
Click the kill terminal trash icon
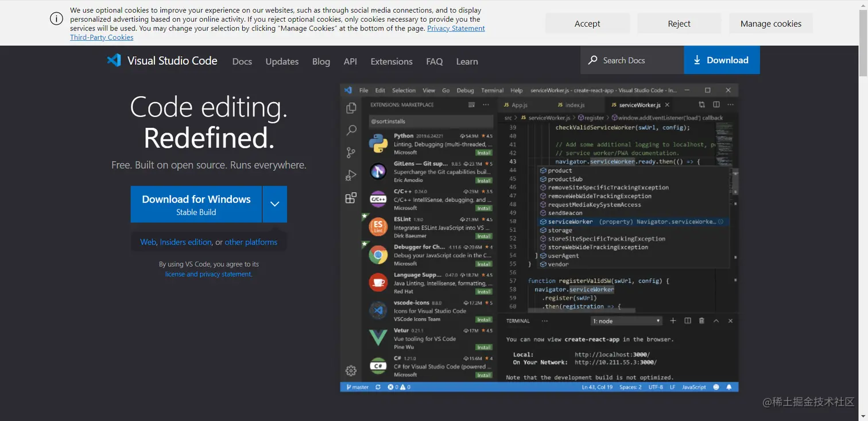coord(702,321)
